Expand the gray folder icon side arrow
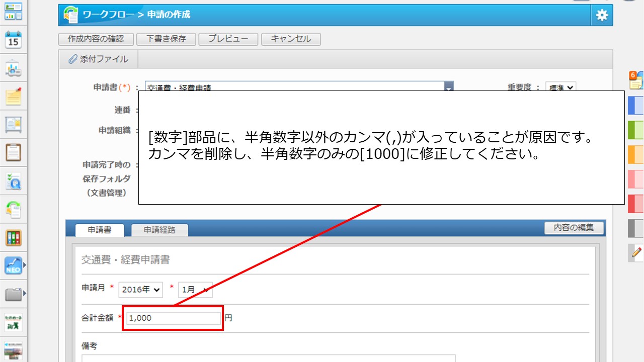Screen dimensions: 644x362 [x=24, y=294]
